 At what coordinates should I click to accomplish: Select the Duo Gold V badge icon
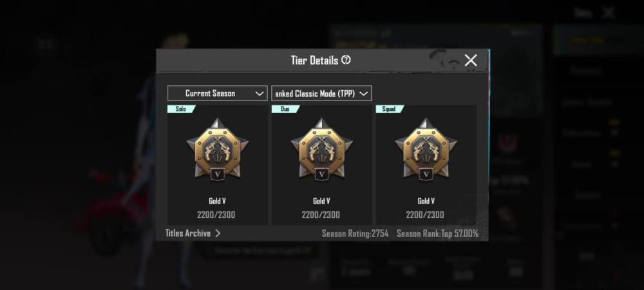point(322,149)
